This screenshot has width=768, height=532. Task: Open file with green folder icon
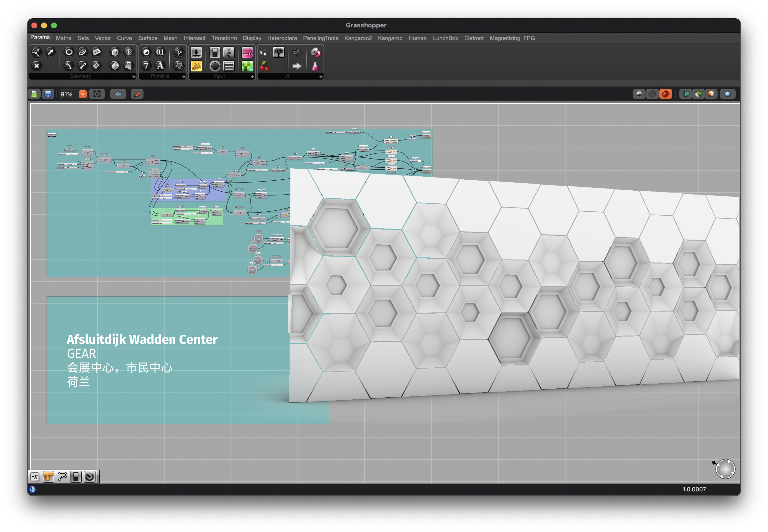[x=34, y=94]
